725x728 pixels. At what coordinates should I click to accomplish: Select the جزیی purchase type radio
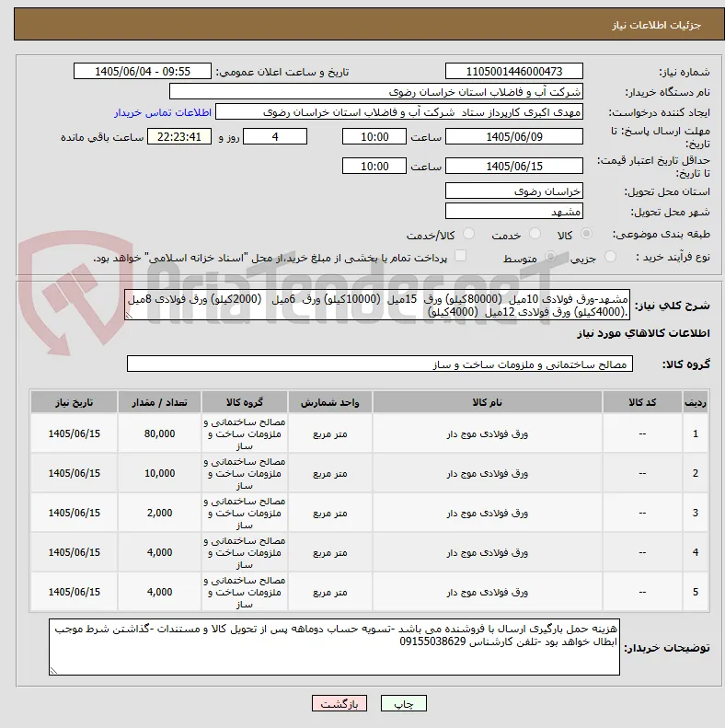click(x=610, y=256)
